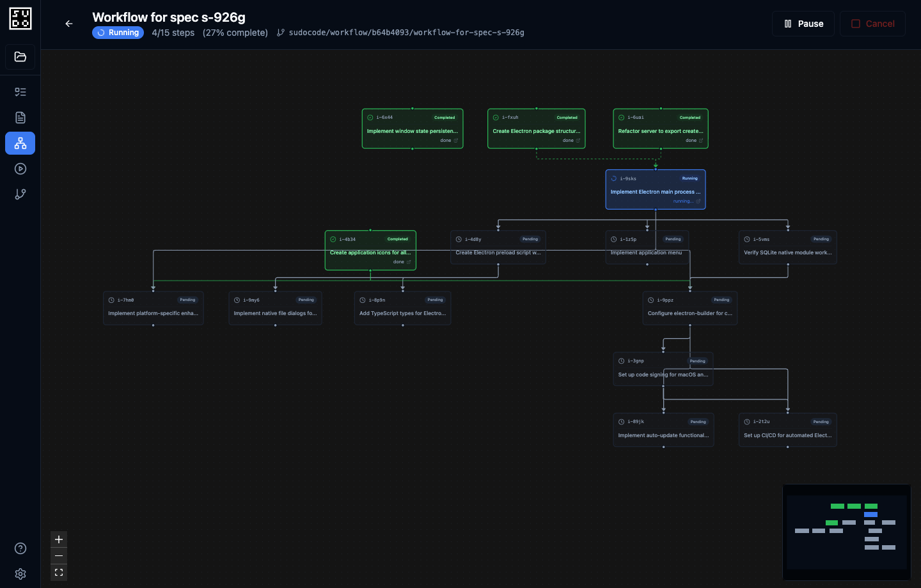Viewport: 921px width, 588px height.
Task: Click the zoom in plus control
Action: pyautogui.click(x=59, y=539)
